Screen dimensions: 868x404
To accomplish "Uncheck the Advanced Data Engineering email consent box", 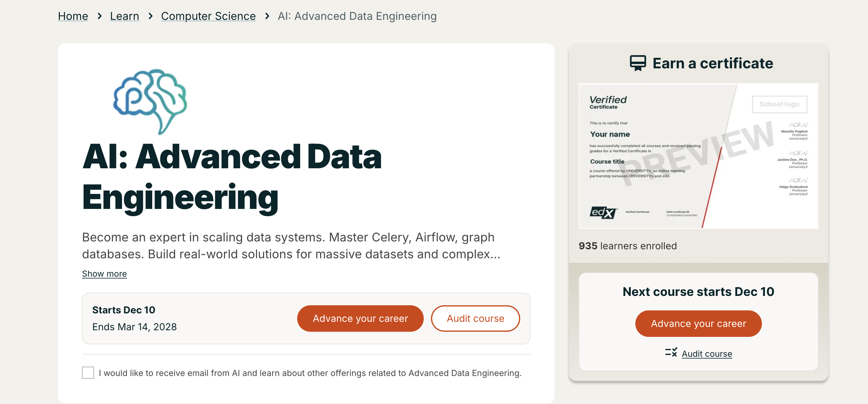I will (x=88, y=373).
